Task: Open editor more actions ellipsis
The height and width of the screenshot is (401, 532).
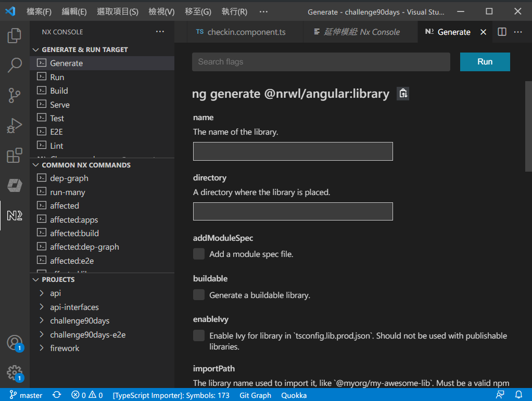Action: point(518,32)
